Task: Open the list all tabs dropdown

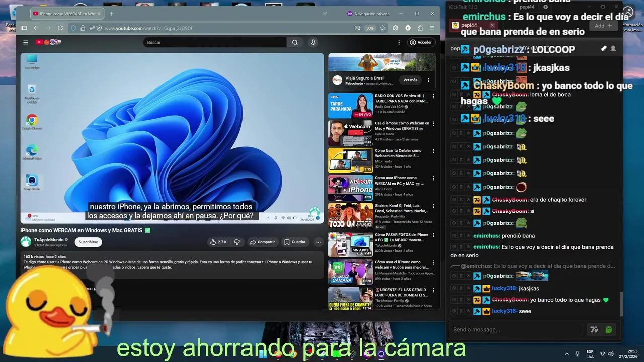Action: [x=325, y=14]
